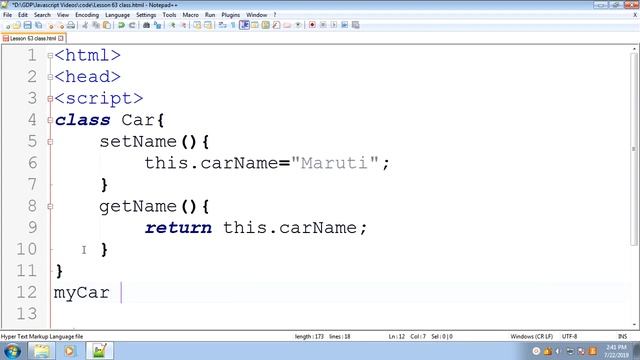Collapse the html tag fold on line 1
This screenshot has height=360, width=640.
[50, 56]
